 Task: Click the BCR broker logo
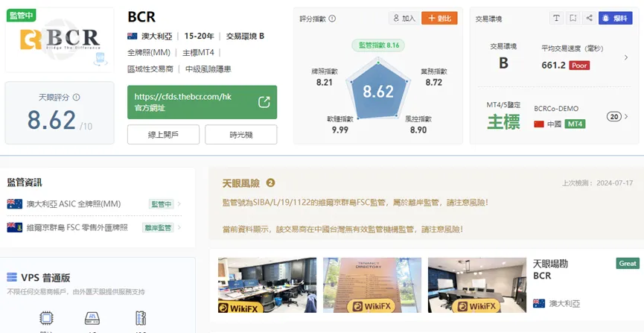pyautogui.click(x=60, y=39)
